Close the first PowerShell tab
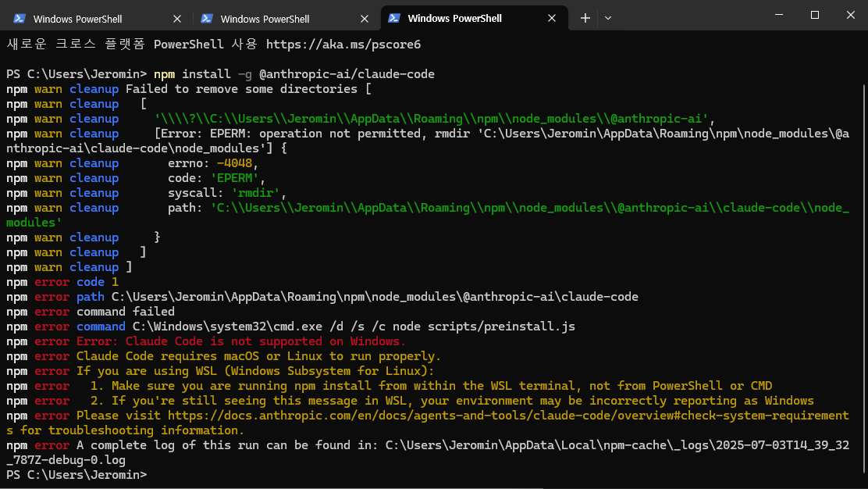The height and width of the screenshot is (489, 868). tap(177, 19)
